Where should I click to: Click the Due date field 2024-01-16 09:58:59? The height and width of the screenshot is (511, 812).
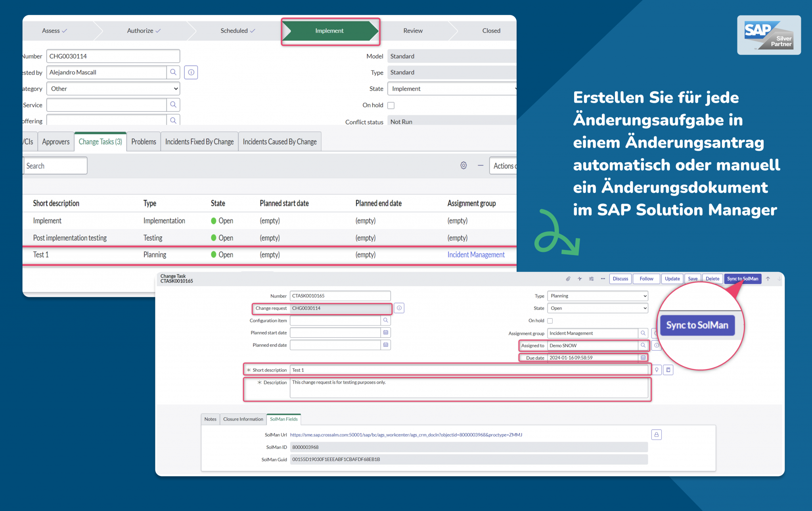pyautogui.click(x=593, y=357)
